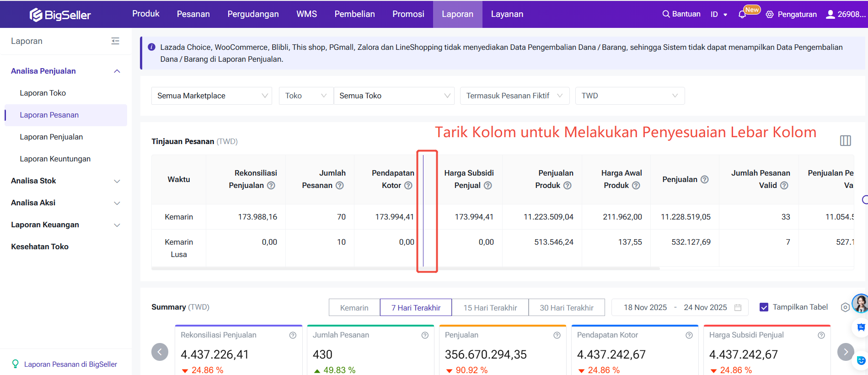
Task: Open the Promosi menu
Action: pyautogui.click(x=408, y=14)
